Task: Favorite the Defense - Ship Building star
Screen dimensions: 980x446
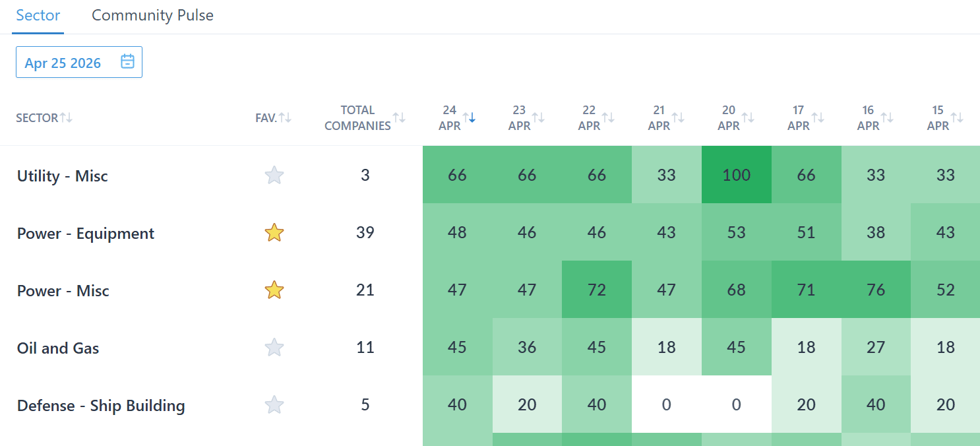Action: click(x=274, y=405)
